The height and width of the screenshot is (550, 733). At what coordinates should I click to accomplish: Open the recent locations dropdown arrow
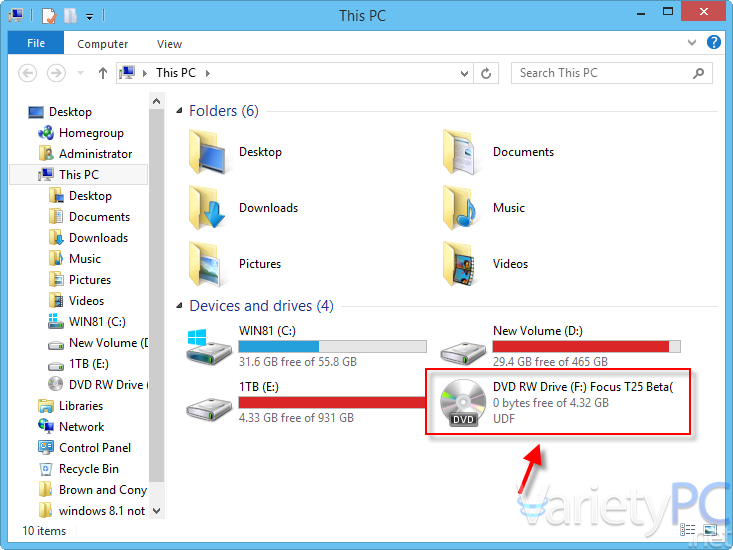click(x=80, y=73)
